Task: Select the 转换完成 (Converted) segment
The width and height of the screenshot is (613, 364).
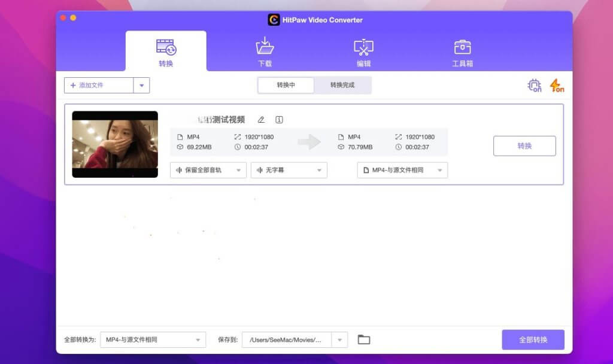Action: [x=342, y=85]
